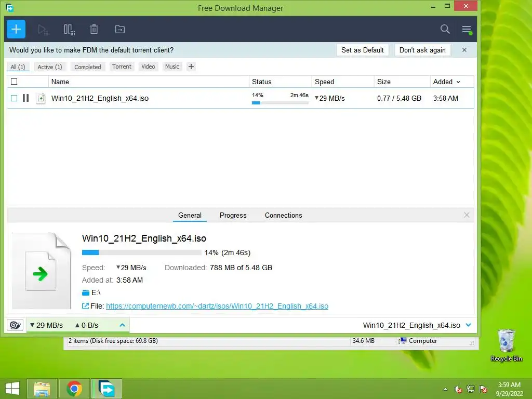Click the upload speed 0 B/s indicator
532x399 pixels.
(x=87, y=325)
